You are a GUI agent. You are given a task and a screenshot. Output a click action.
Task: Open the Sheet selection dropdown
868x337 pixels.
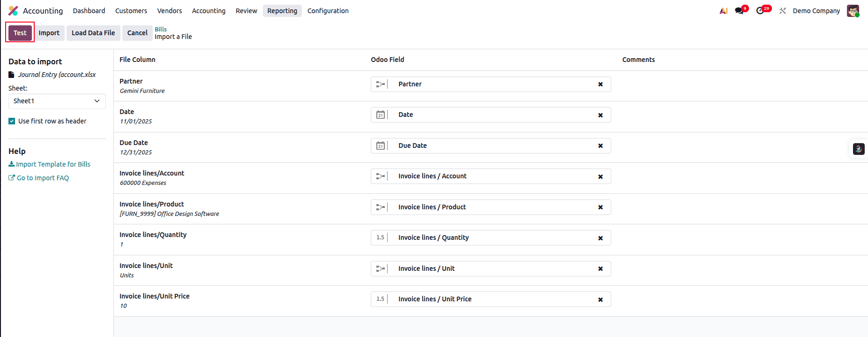pyautogui.click(x=57, y=101)
